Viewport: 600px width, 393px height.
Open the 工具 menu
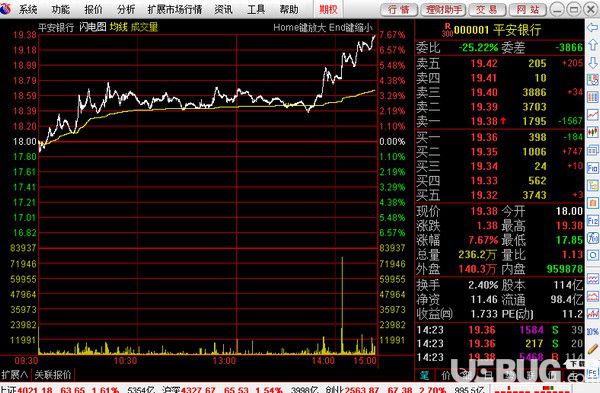coord(256,9)
